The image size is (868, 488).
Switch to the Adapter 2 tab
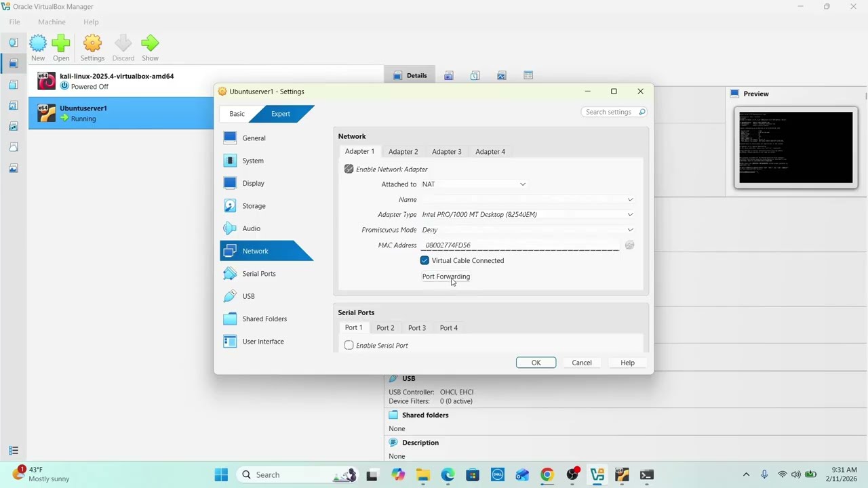click(x=403, y=152)
